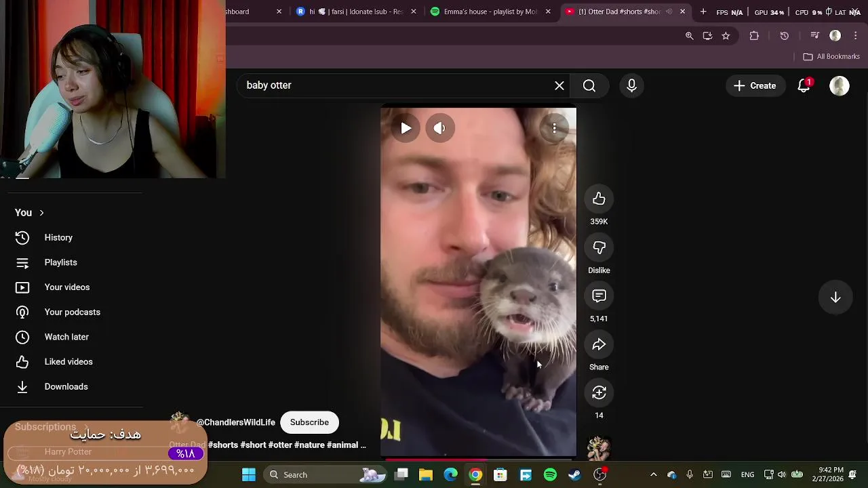Viewport: 868px width, 488px height.
Task: Open a new browser tab
Action: [703, 12]
